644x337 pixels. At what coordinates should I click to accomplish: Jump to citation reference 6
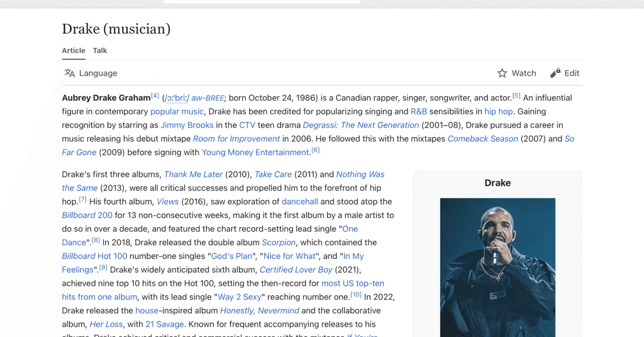pos(316,150)
